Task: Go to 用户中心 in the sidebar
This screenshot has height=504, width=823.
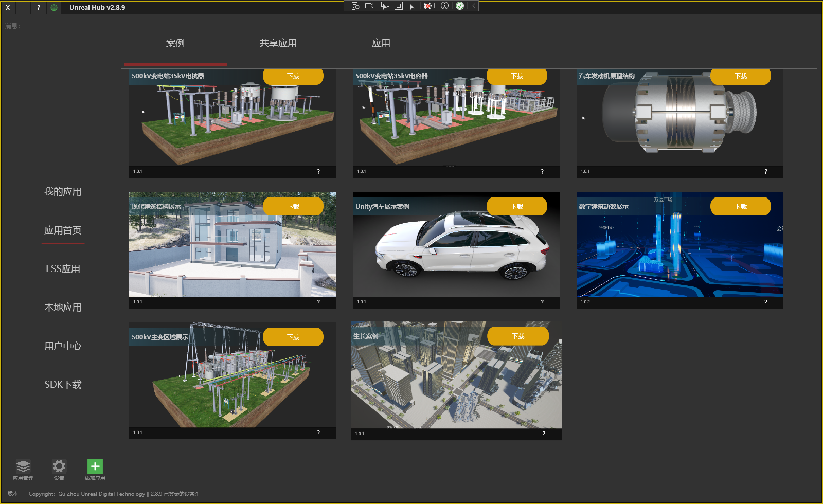Action: click(63, 346)
